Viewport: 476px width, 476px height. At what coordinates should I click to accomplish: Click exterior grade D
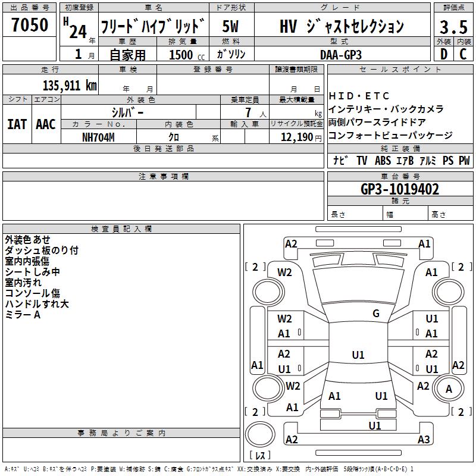point(444,54)
